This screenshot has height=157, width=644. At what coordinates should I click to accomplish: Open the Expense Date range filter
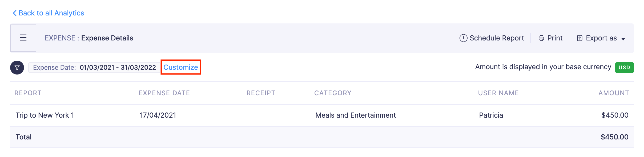(94, 68)
